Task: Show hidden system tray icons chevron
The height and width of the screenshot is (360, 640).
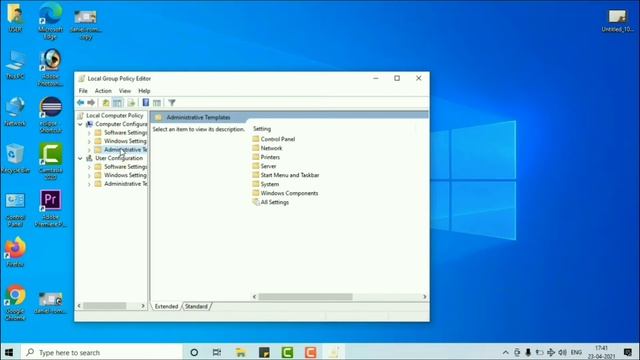Action: click(x=505, y=352)
